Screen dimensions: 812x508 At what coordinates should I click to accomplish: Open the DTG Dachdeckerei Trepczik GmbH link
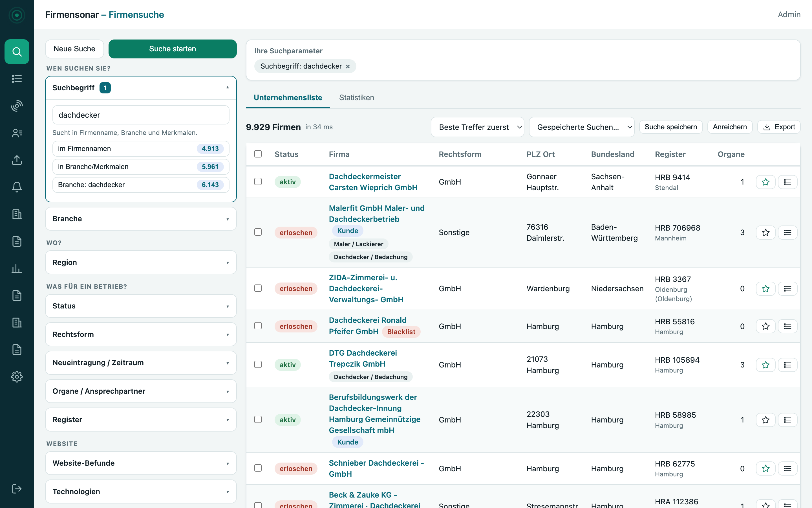(363, 358)
